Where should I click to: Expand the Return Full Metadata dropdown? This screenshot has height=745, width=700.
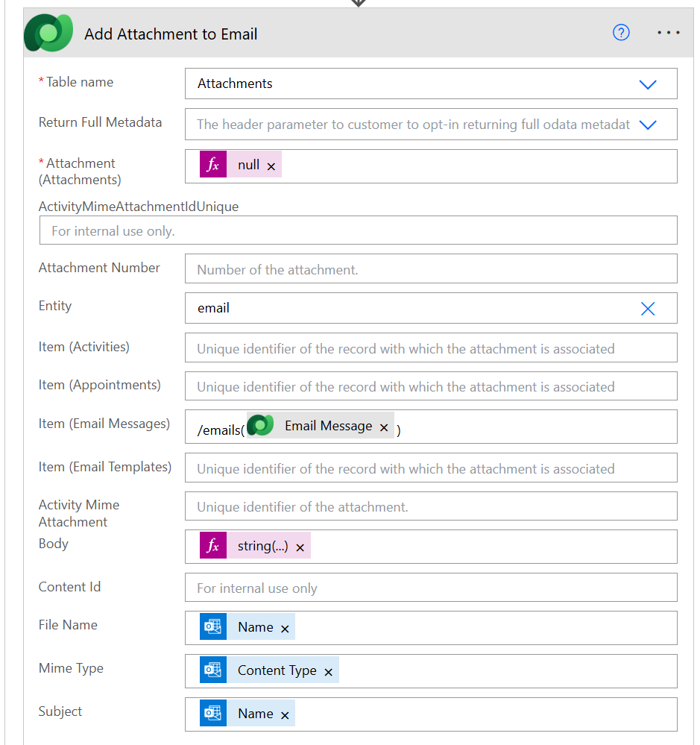[647, 125]
